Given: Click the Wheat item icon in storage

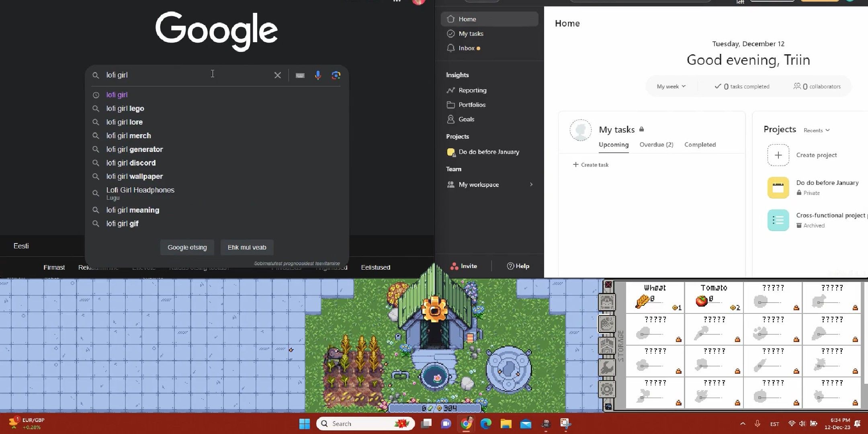Looking at the screenshot, I should pyautogui.click(x=642, y=301).
